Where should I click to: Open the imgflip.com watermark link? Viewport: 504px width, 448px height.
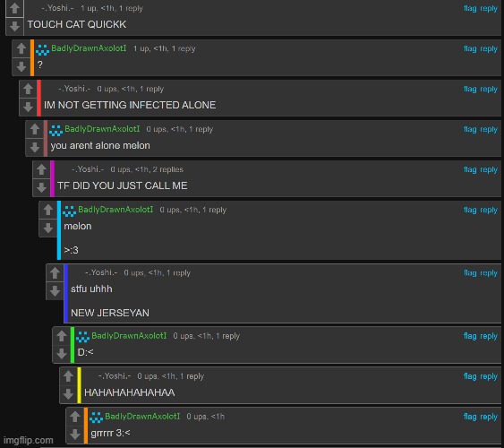(x=29, y=440)
